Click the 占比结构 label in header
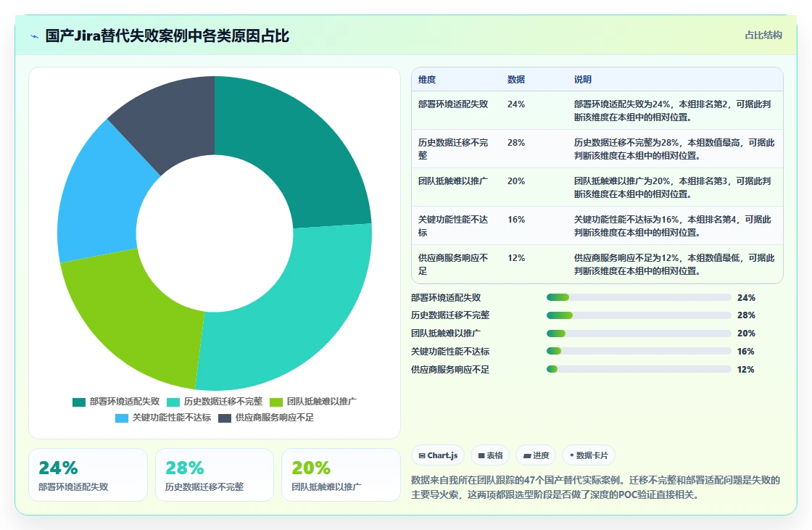The width and height of the screenshot is (812, 530). coord(763,36)
